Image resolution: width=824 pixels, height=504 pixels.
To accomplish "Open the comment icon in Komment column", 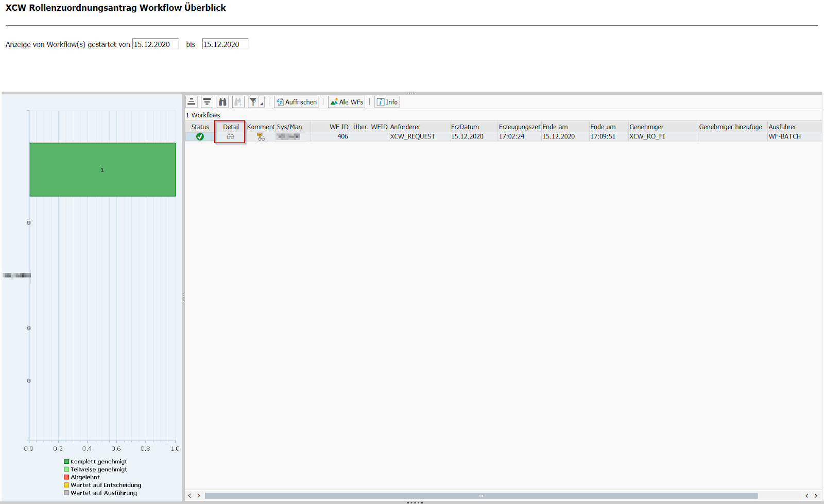I will (261, 136).
